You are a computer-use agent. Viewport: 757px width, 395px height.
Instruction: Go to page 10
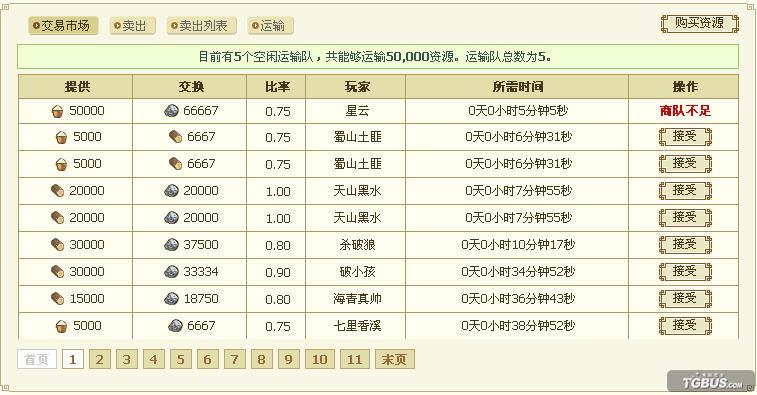click(320, 359)
